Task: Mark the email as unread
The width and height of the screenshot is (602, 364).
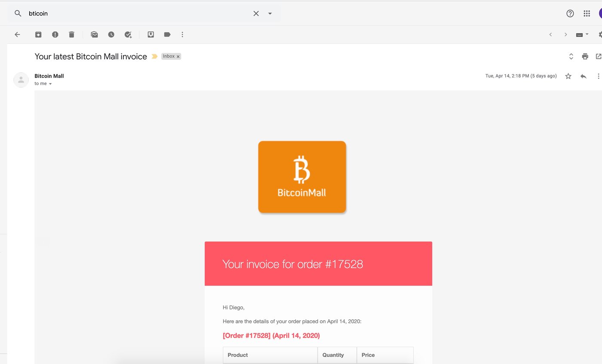Action: point(95,34)
